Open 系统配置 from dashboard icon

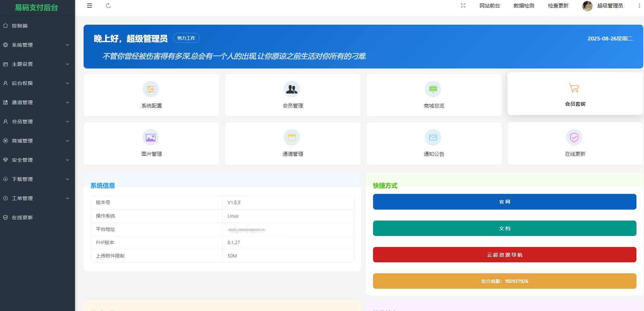pyautogui.click(x=151, y=89)
